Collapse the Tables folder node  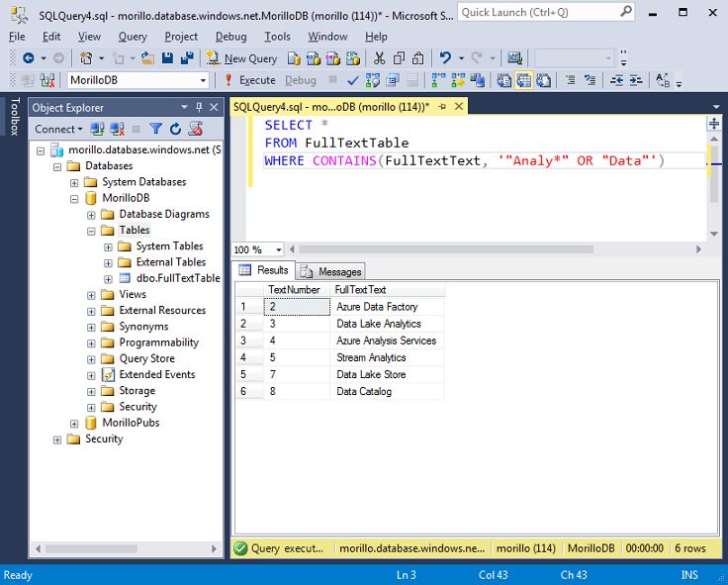[x=91, y=231]
